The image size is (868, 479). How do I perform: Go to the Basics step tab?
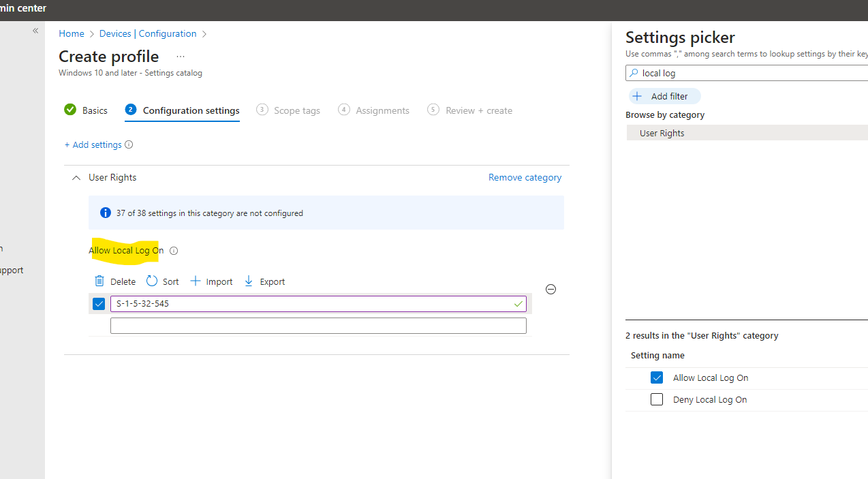[86, 110]
